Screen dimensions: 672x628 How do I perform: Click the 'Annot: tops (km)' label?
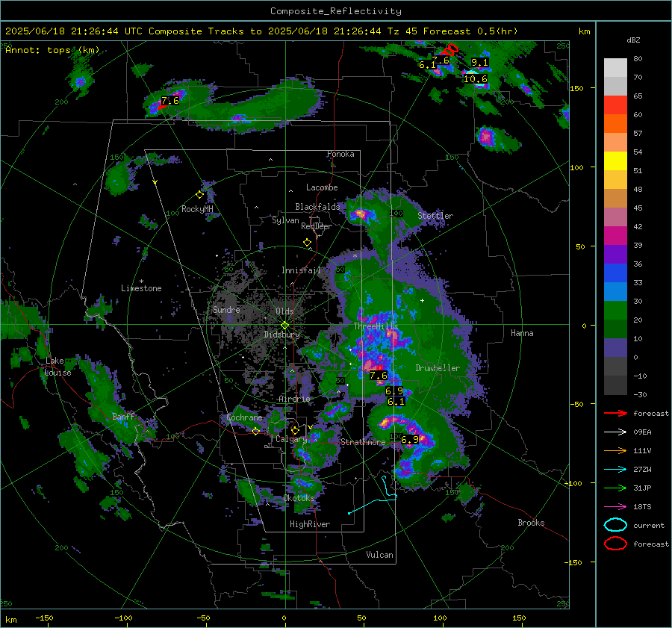coord(52,50)
